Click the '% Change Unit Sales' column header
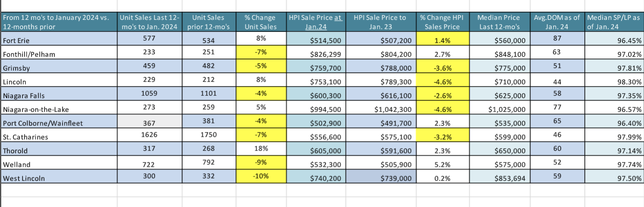 tap(261, 22)
